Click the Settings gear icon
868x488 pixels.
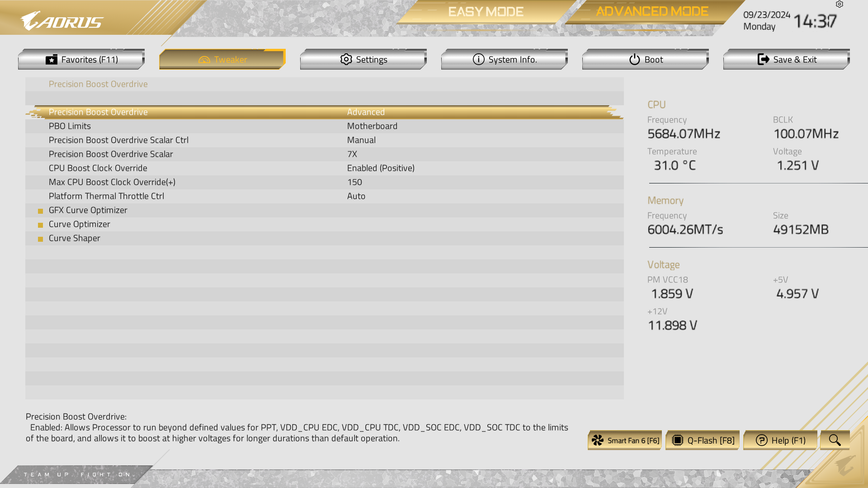346,60
